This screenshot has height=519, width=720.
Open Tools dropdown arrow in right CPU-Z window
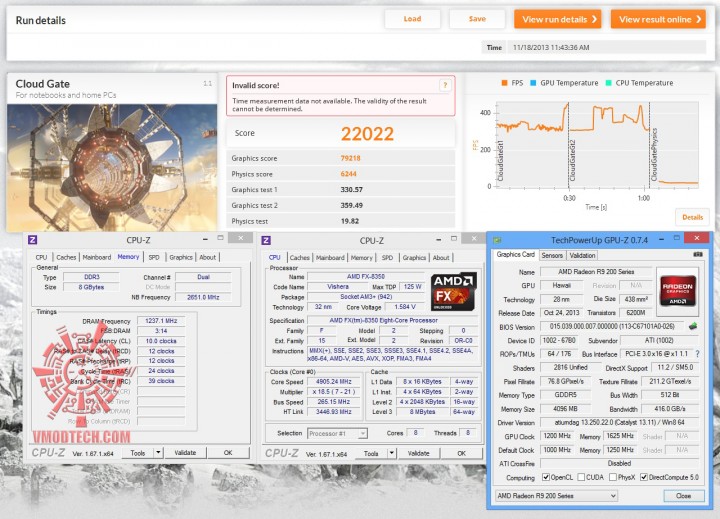[x=392, y=453]
